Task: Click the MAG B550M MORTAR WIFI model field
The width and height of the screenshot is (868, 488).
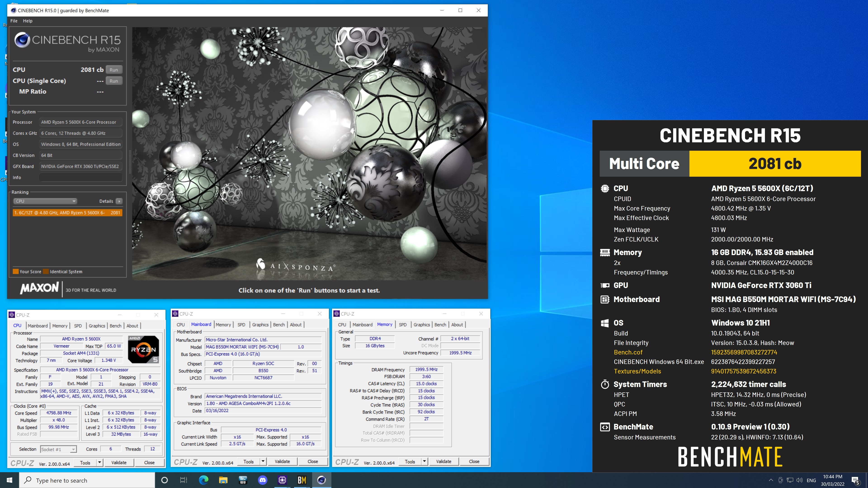Action: click(242, 347)
